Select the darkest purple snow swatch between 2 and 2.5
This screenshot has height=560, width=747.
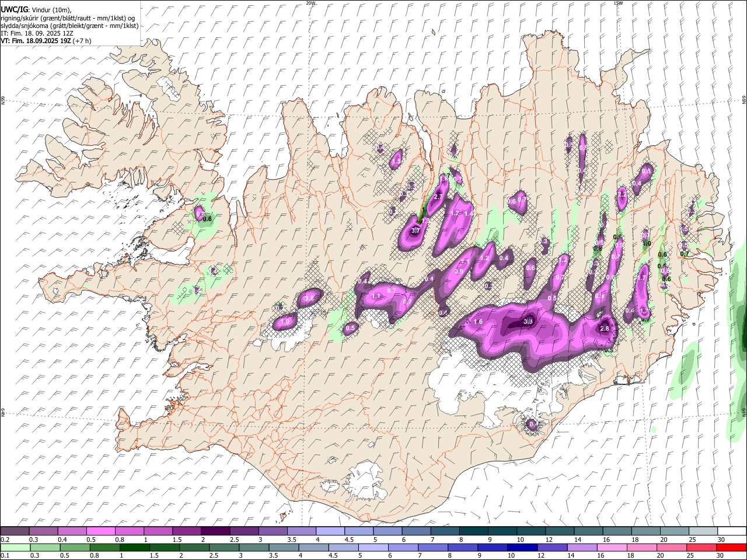point(215,531)
